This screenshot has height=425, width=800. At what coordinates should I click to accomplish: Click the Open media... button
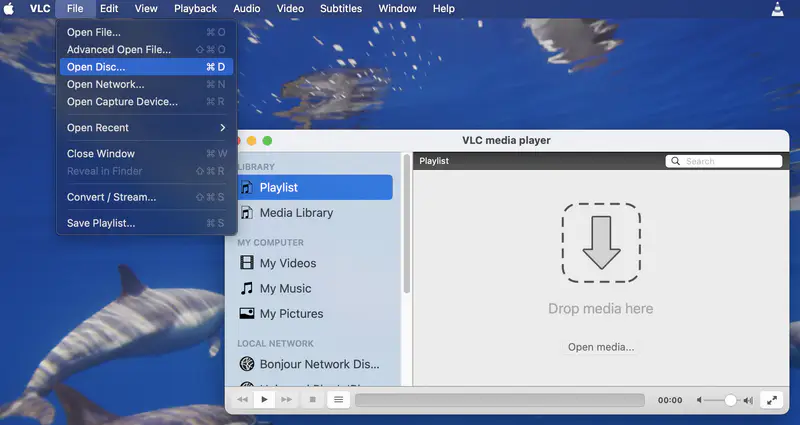coord(601,347)
